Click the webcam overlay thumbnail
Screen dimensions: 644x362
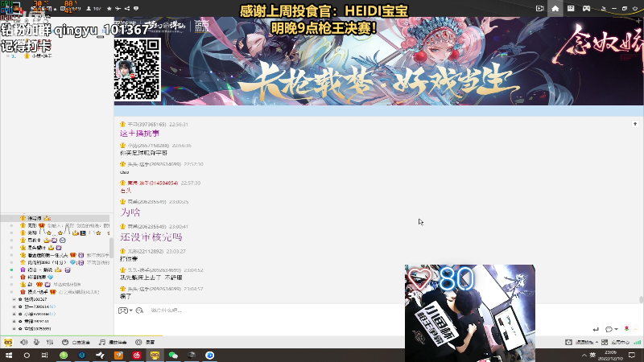point(470,313)
